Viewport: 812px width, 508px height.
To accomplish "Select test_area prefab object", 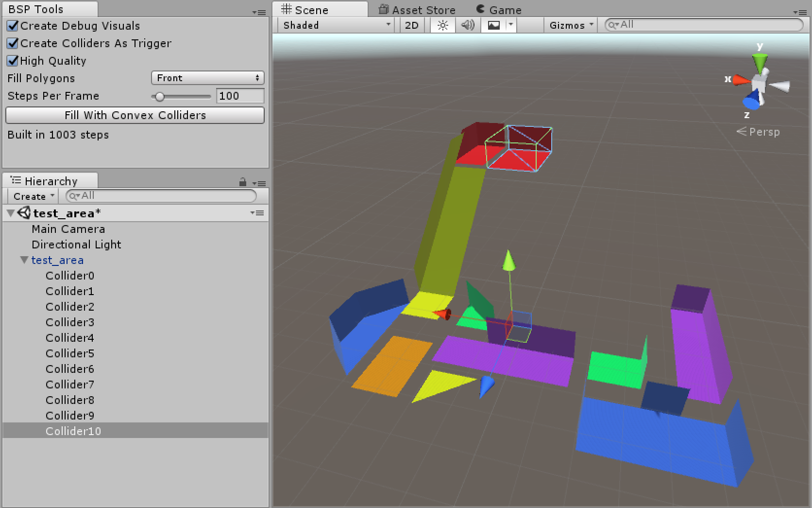I will 135,260.
